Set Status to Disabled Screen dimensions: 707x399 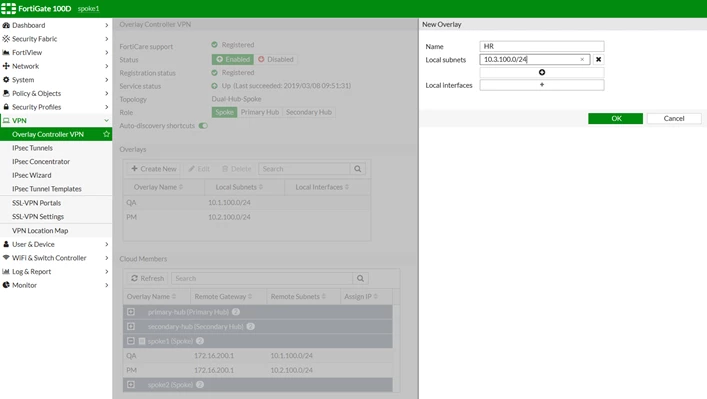coord(275,59)
